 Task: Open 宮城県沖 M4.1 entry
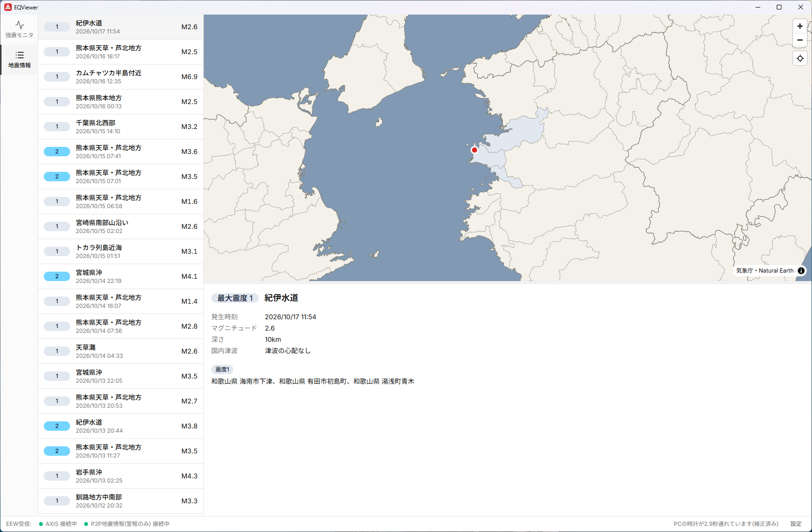click(x=120, y=276)
